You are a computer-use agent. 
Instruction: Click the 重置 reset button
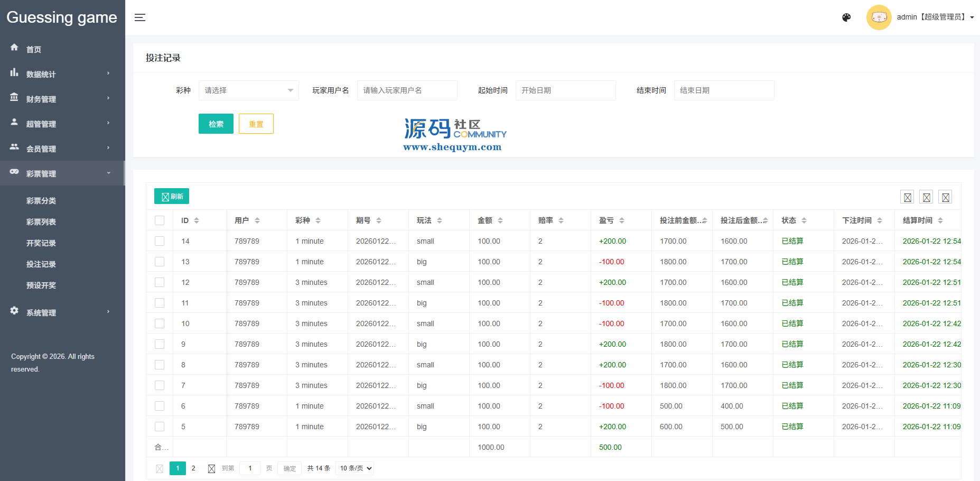(256, 124)
